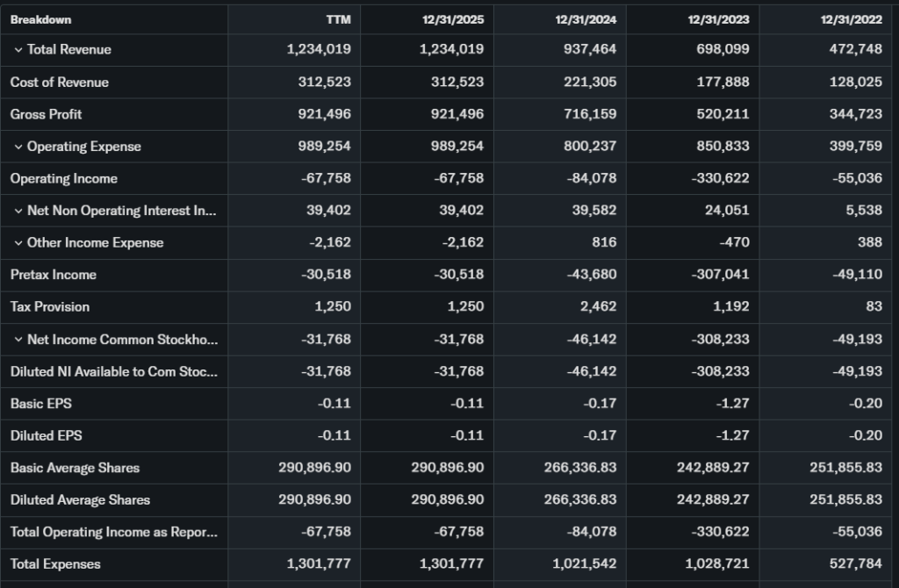Click the Breakdown column header
Viewport: 899px width, 588px height.
(41, 19)
